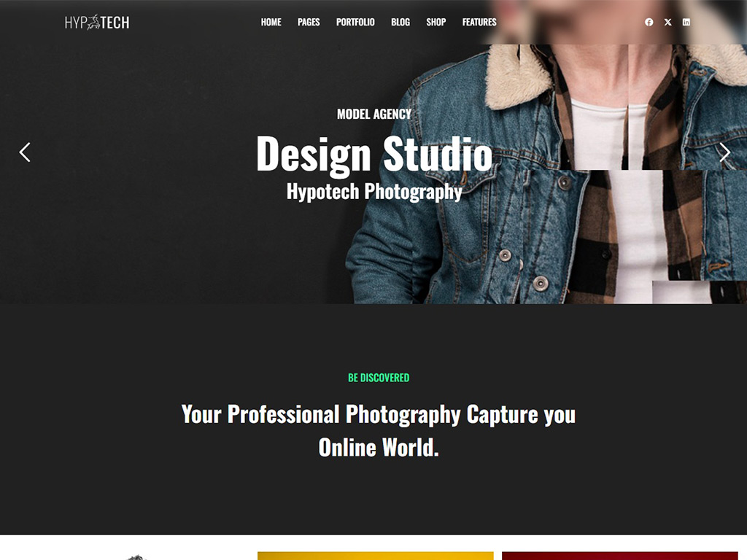Click the green Be Discovered text
Screen dimensions: 747x560
pos(379,378)
